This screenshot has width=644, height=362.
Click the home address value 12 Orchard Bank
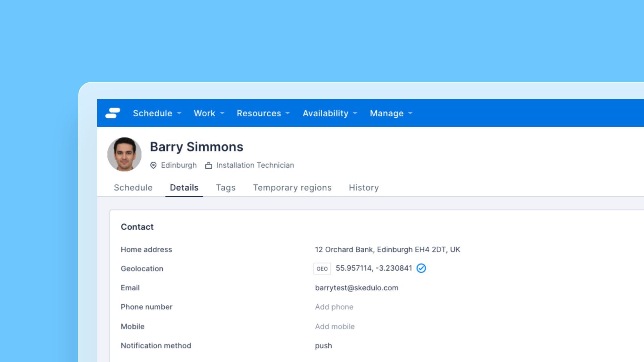click(x=387, y=250)
